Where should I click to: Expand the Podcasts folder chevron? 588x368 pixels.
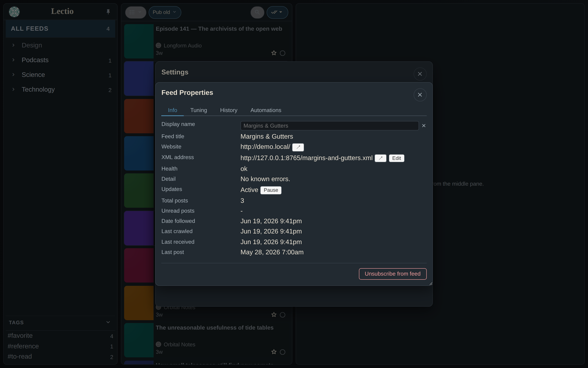point(13,60)
